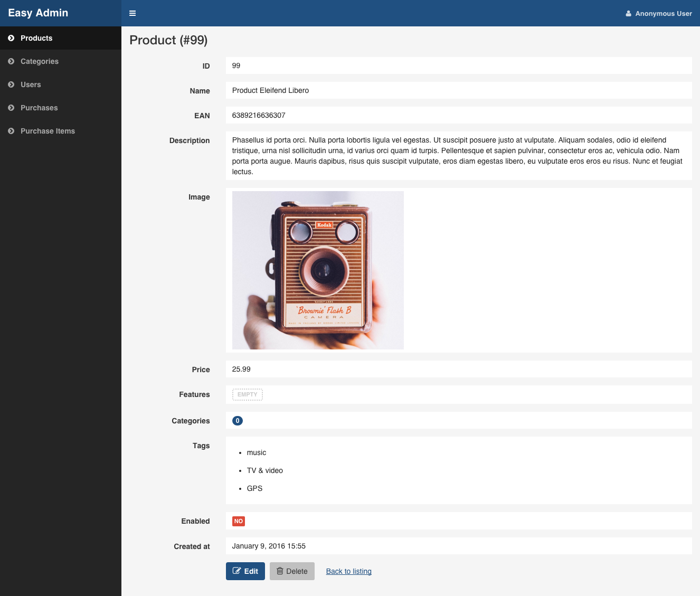Click the red NO enabled badge

click(238, 521)
